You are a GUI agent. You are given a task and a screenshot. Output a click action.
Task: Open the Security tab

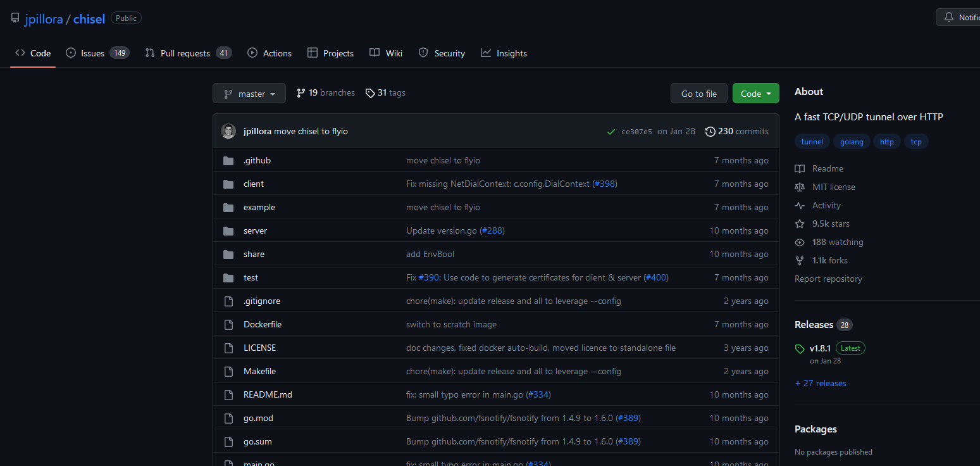click(442, 53)
